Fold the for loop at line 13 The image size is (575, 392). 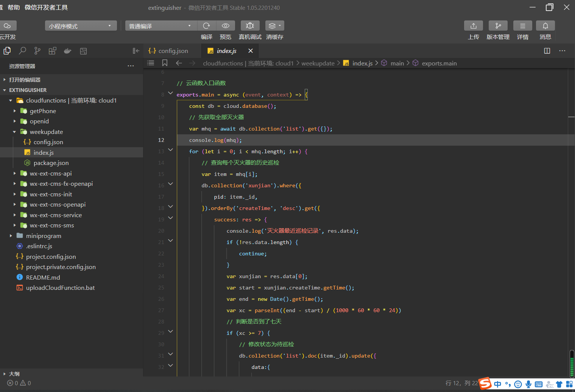click(170, 150)
